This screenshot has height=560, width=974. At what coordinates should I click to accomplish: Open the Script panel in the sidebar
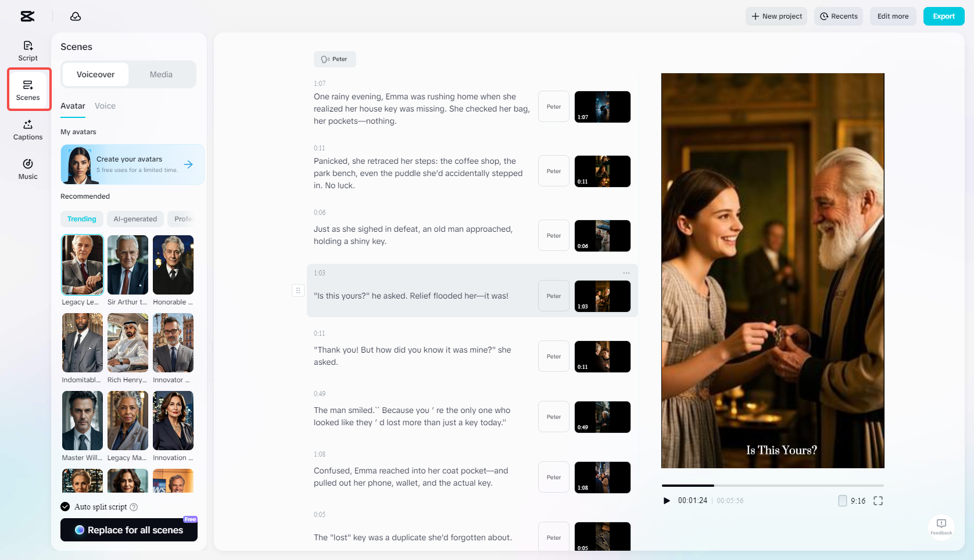[x=27, y=50]
